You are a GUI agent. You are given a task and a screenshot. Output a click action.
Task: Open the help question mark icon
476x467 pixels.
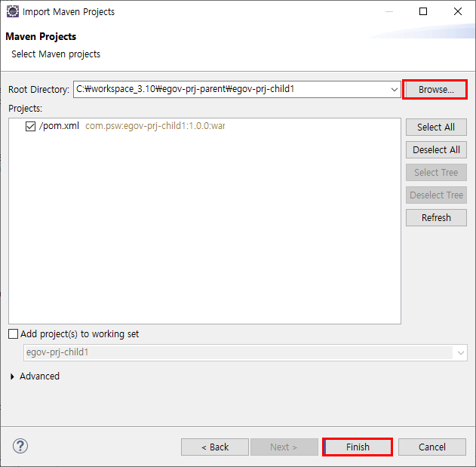coord(20,446)
